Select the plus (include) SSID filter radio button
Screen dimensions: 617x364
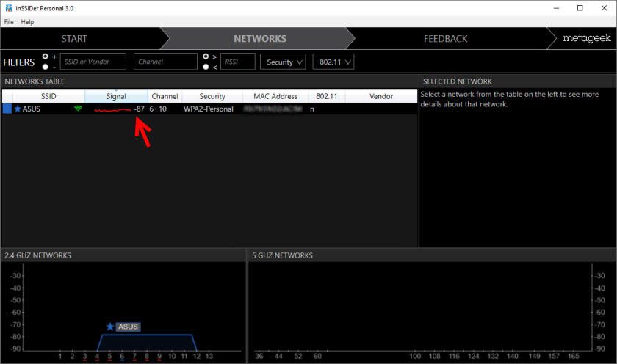(x=46, y=57)
